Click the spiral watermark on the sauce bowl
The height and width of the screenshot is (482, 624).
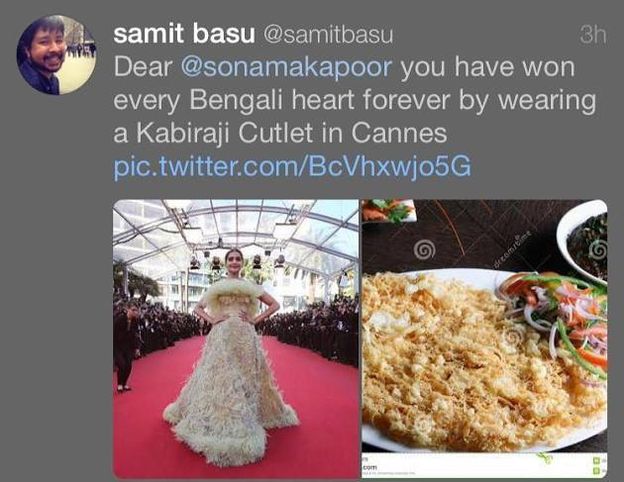(x=600, y=250)
